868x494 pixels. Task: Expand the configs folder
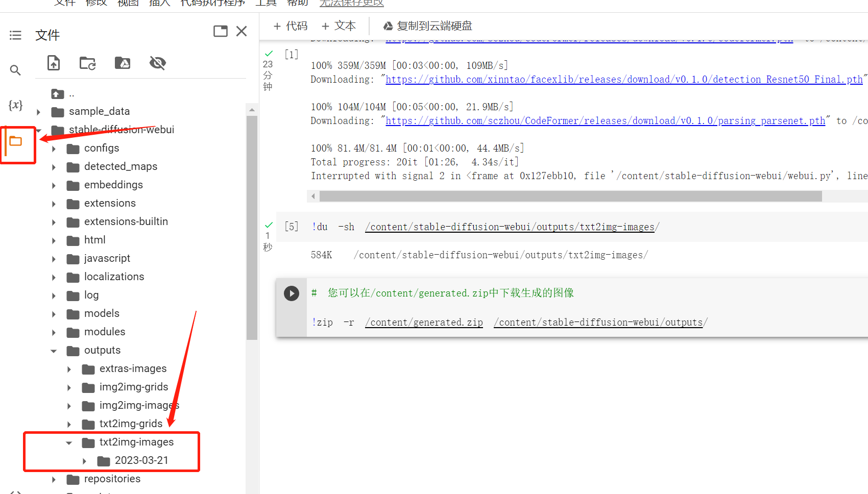(x=54, y=149)
